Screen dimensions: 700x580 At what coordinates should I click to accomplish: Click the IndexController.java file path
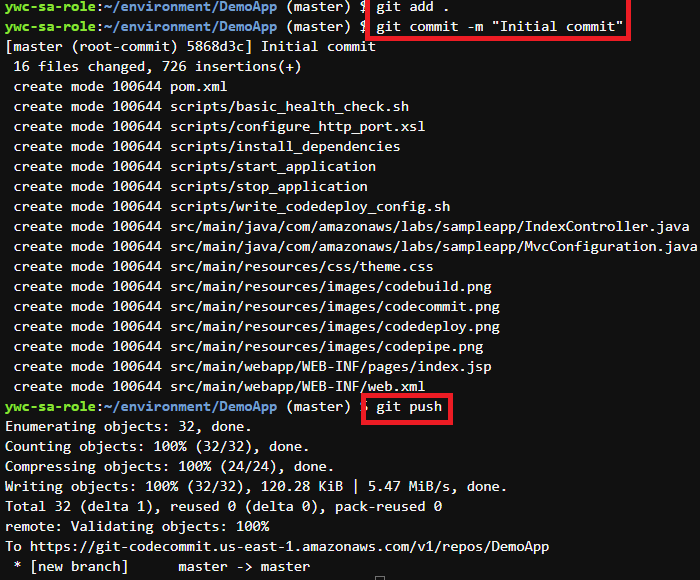[429, 227]
